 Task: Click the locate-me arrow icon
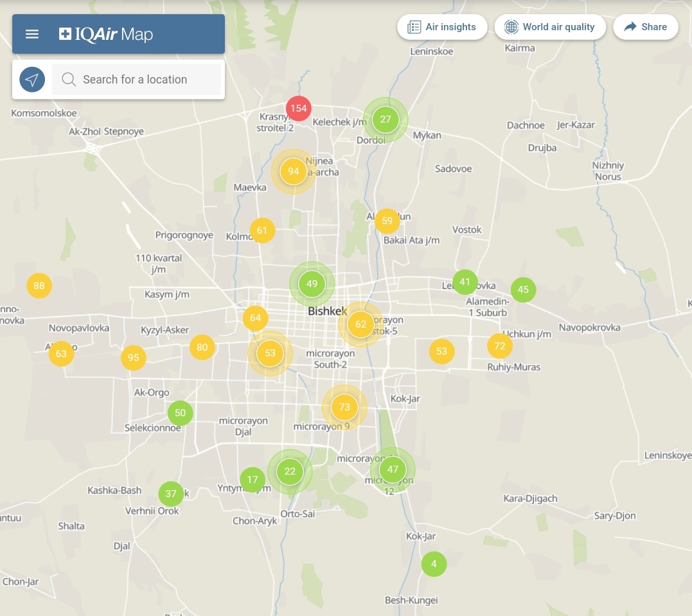click(32, 80)
